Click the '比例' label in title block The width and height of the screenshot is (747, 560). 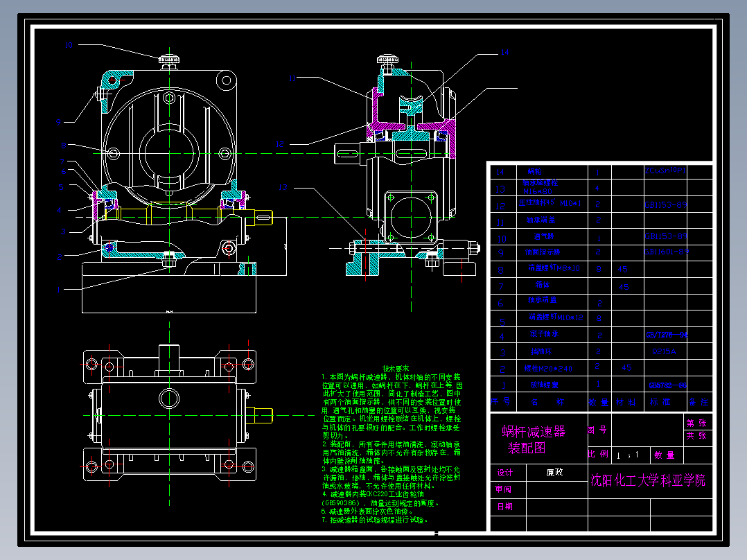point(598,454)
